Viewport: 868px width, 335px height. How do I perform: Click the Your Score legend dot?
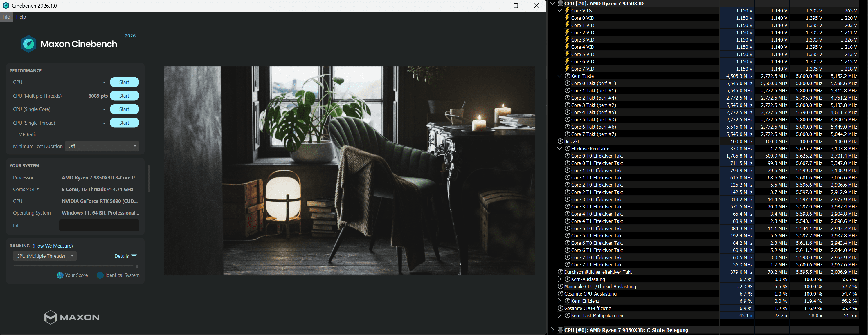(60, 275)
